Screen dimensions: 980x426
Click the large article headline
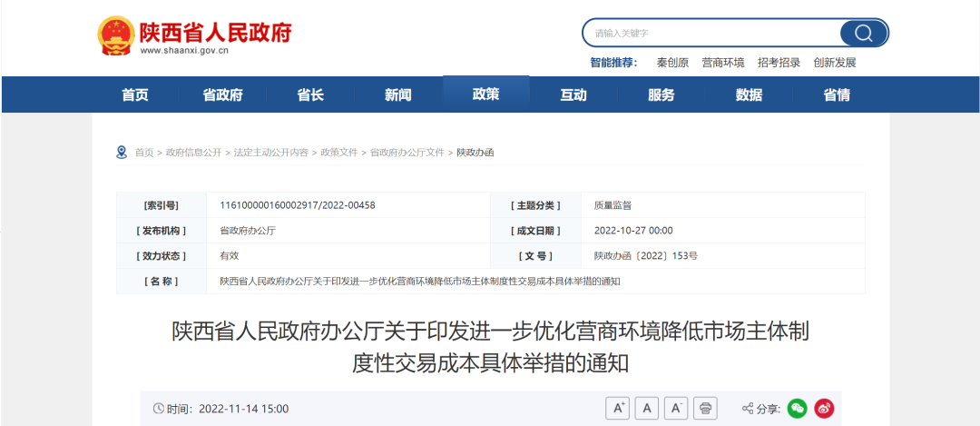pos(491,347)
